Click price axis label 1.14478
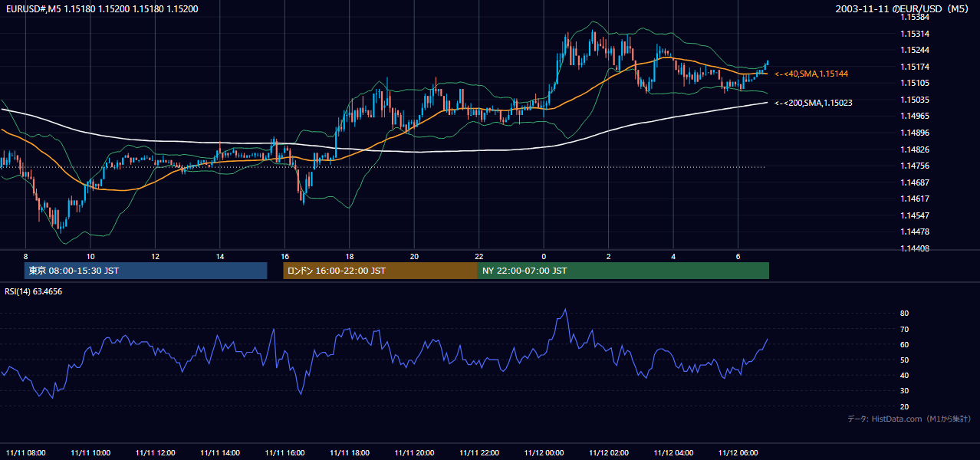The image size is (980, 460). [914, 232]
